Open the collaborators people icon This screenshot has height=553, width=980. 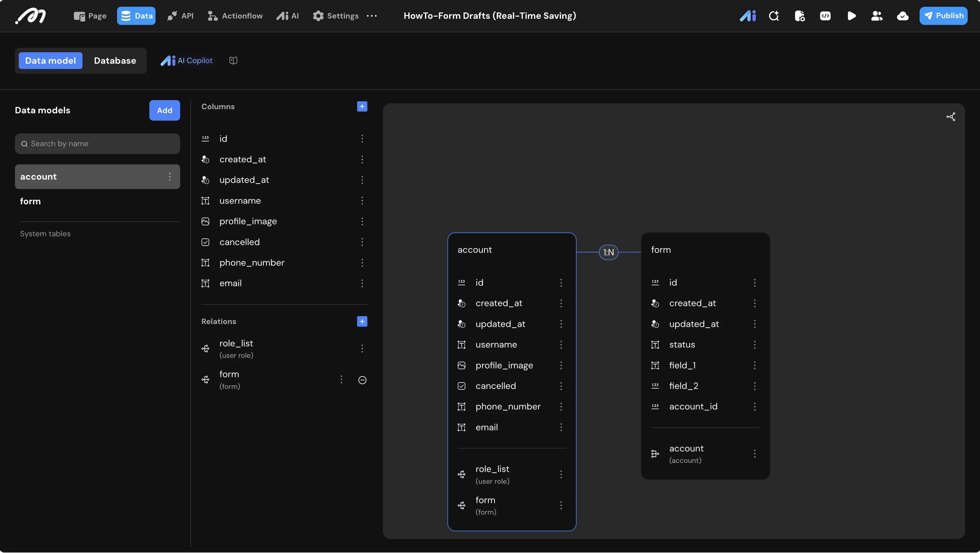point(877,16)
